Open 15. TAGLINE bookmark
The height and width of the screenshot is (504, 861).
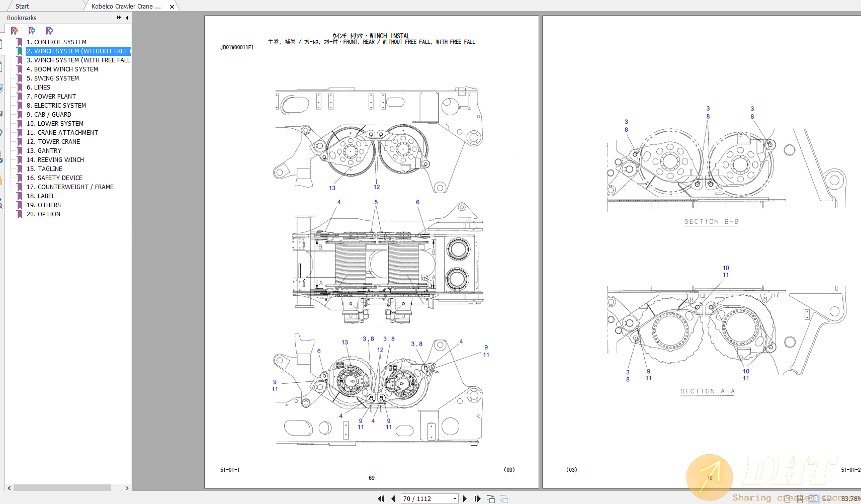(x=45, y=169)
